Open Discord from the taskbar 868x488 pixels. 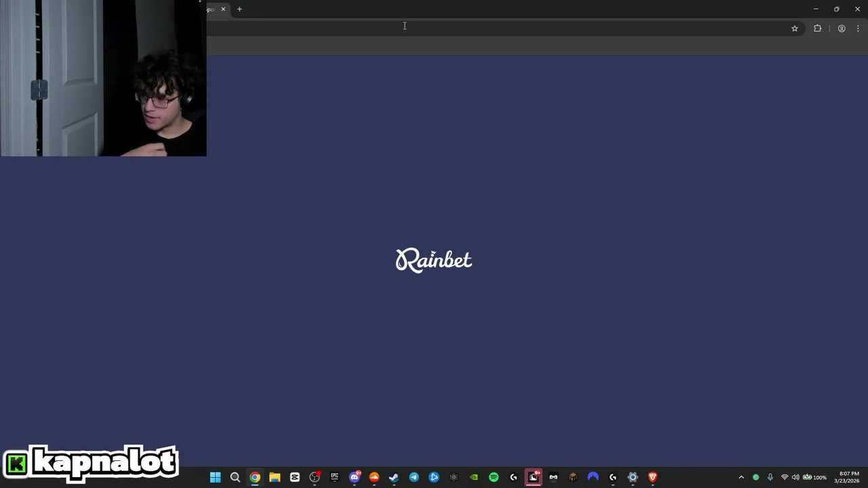point(355,477)
